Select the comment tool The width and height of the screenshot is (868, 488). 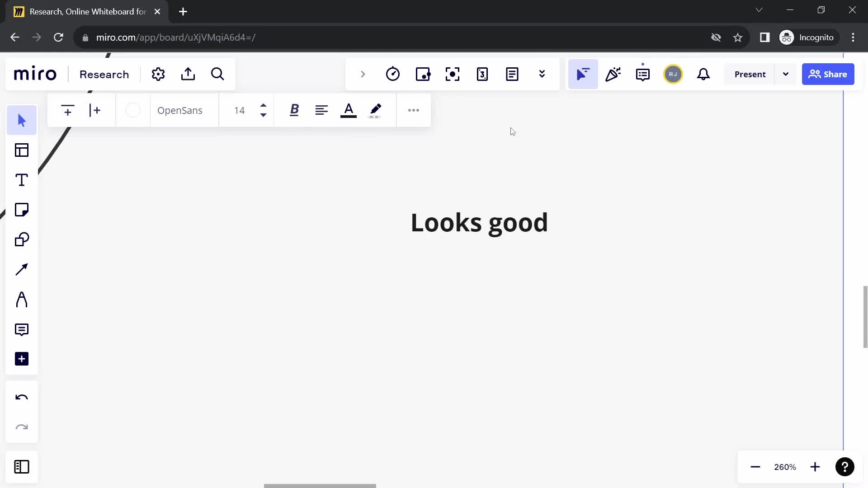(x=21, y=329)
